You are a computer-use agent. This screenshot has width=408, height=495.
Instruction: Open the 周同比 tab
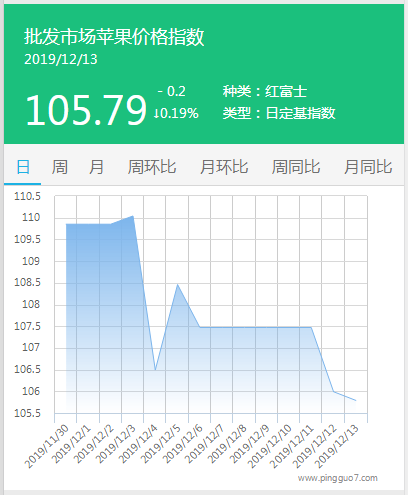tap(296, 167)
